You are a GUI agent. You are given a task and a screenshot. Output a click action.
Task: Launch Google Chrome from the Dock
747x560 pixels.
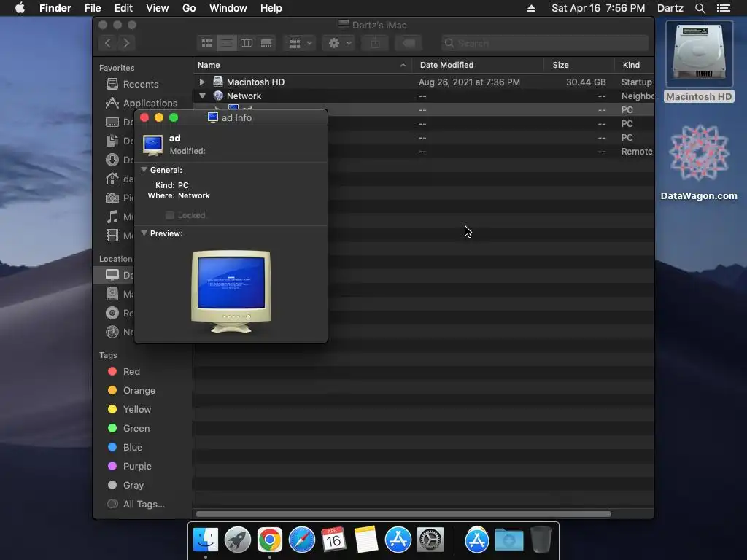pos(270,540)
